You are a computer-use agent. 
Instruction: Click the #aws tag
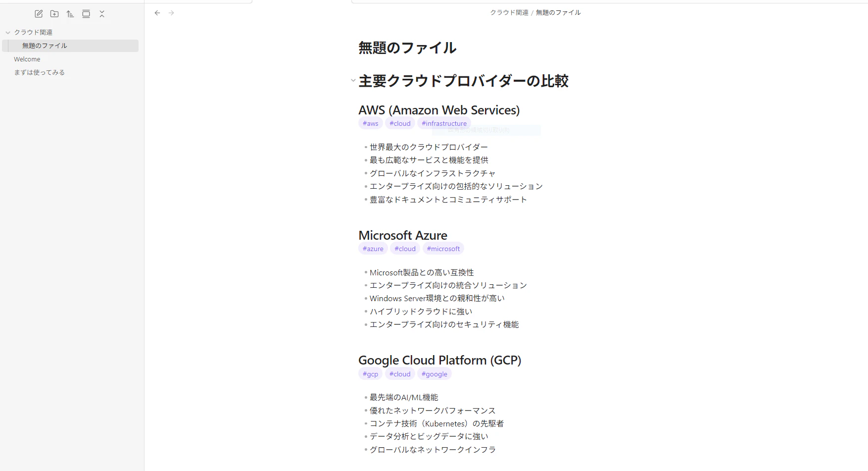(x=371, y=123)
